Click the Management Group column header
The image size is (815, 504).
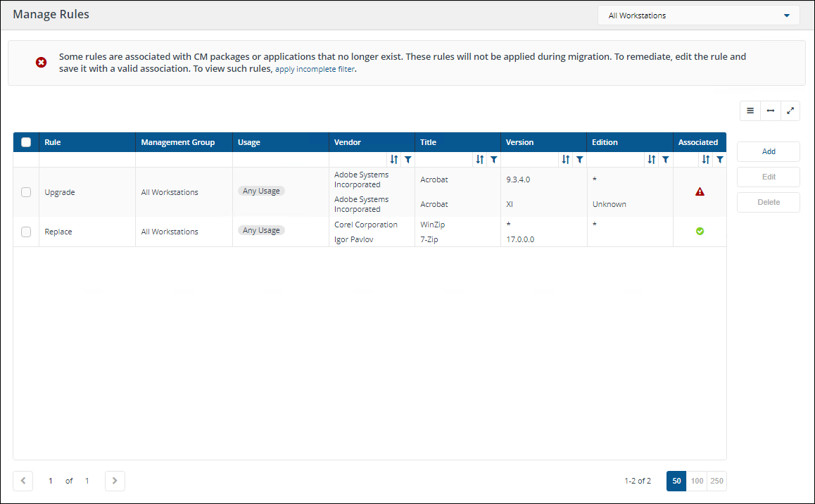177,142
